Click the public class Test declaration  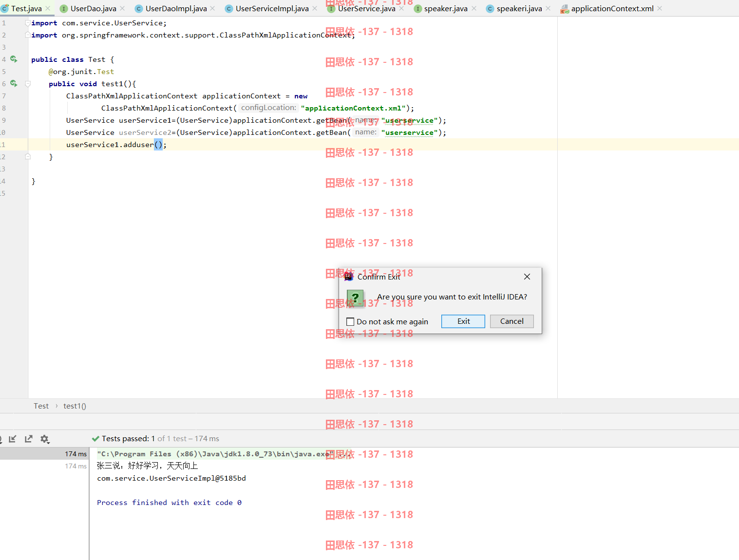tap(73, 59)
